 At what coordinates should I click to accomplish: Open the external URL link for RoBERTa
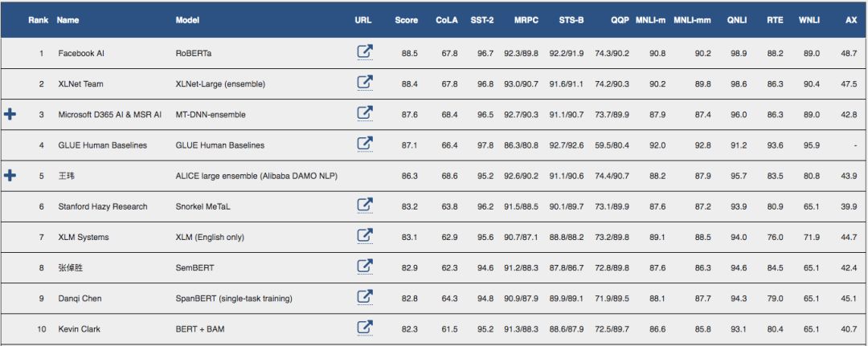[365, 52]
